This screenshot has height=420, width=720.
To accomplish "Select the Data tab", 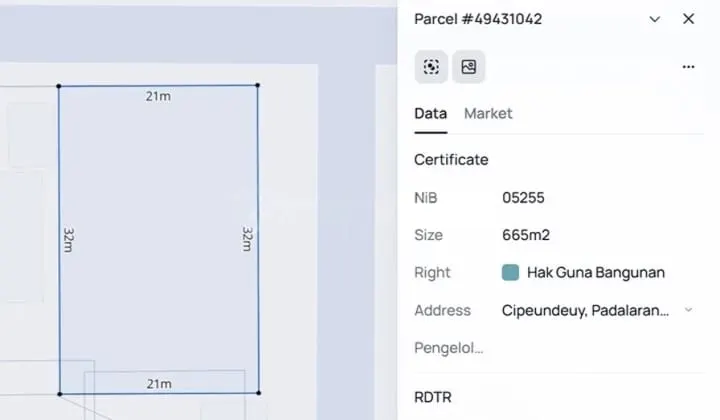I will [431, 113].
